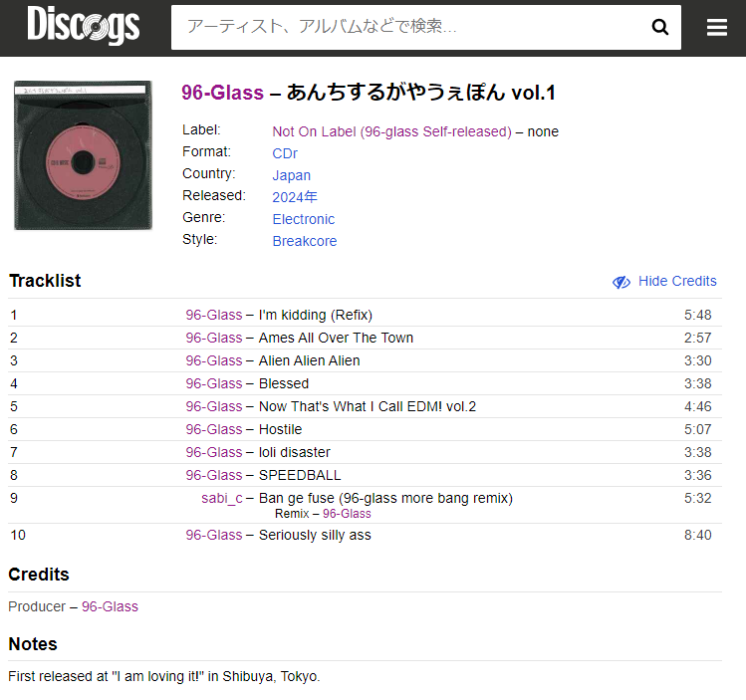This screenshot has width=746, height=700.
Task: Open the CDr cover thumbnail image
Action: pos(84,155)
